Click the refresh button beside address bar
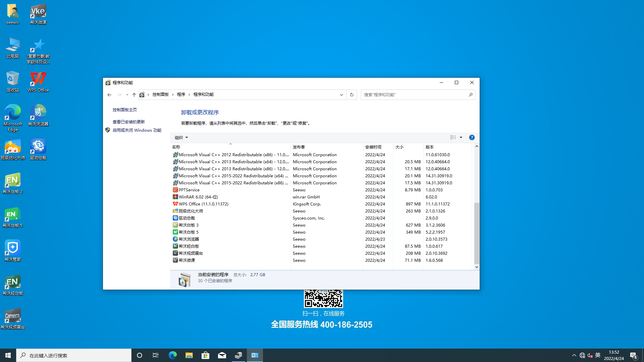644x362 pixels. 352,95
